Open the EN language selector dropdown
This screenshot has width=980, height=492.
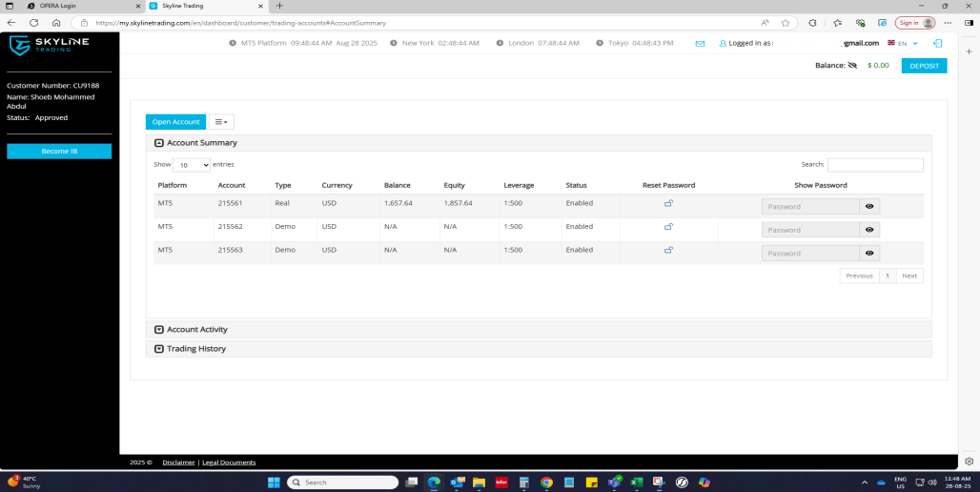click(x=903, y=43)
